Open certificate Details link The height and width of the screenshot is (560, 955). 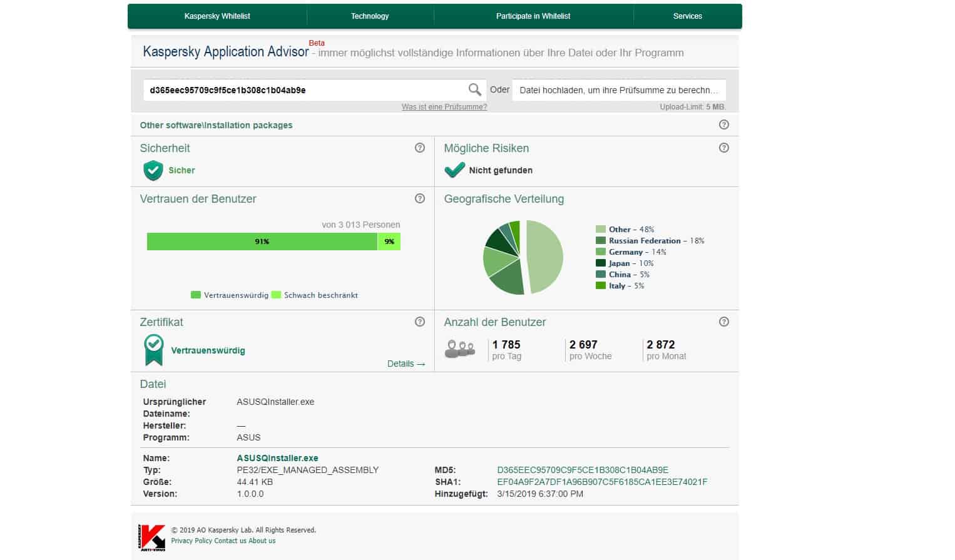click(x=406, y=364)
